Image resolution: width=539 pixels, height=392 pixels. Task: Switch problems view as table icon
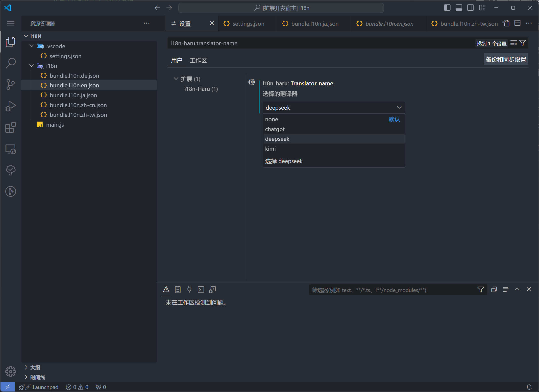coord(506,290)
